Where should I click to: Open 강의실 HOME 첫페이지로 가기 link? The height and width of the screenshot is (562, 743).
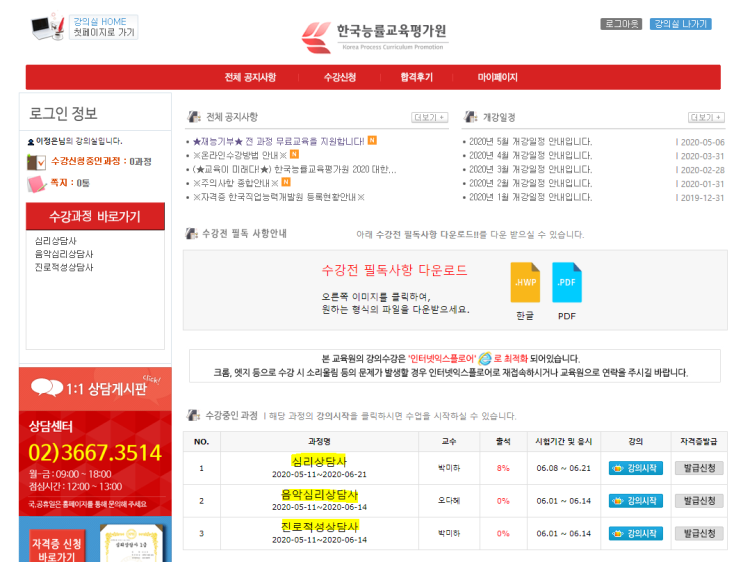pos(103,27)
